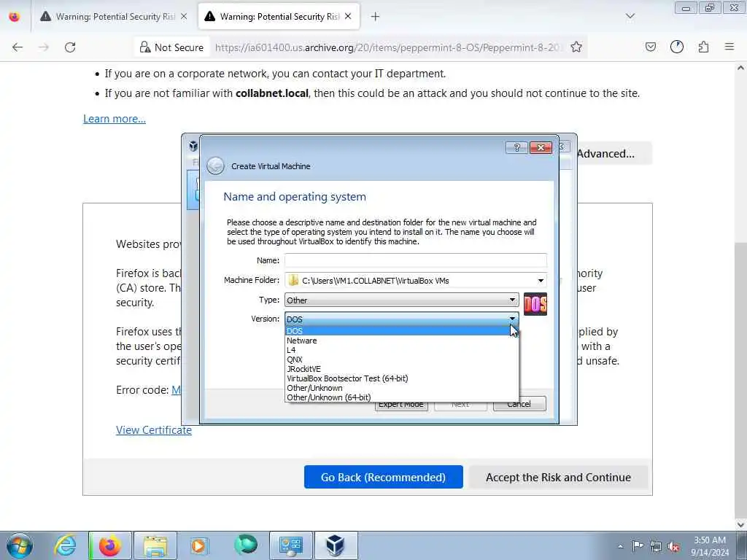
Task: Open the View Certificate link
Action: point(154,430)
